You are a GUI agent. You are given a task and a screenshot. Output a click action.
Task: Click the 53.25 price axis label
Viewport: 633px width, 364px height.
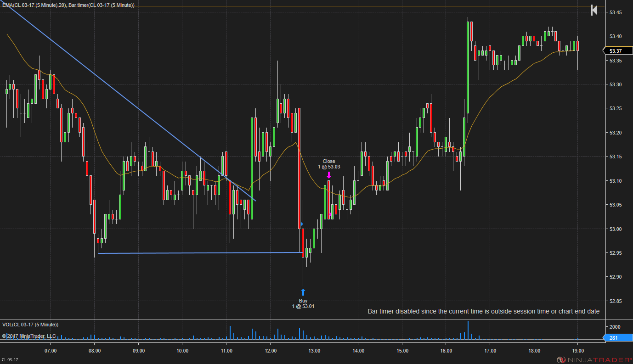615,109
